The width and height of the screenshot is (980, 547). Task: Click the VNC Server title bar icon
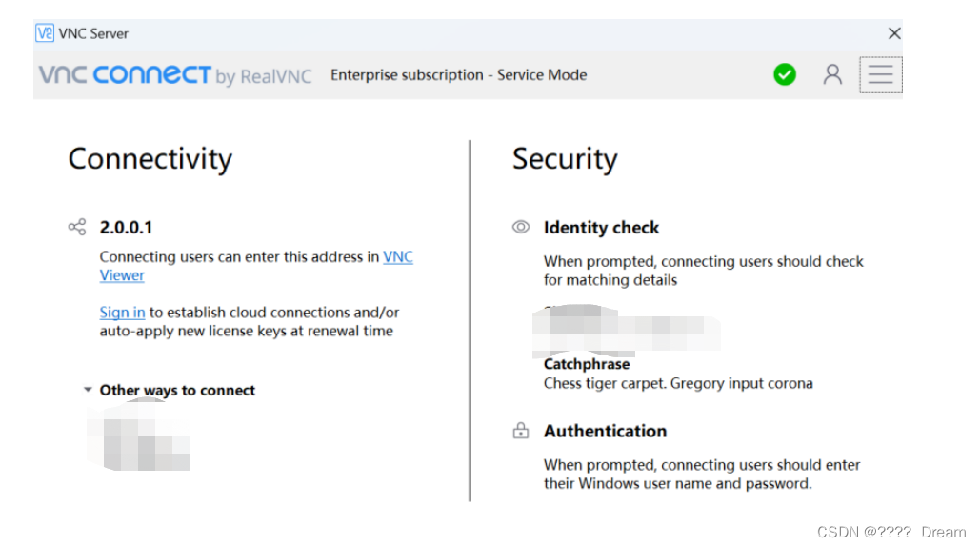click(x=45, y=33)
